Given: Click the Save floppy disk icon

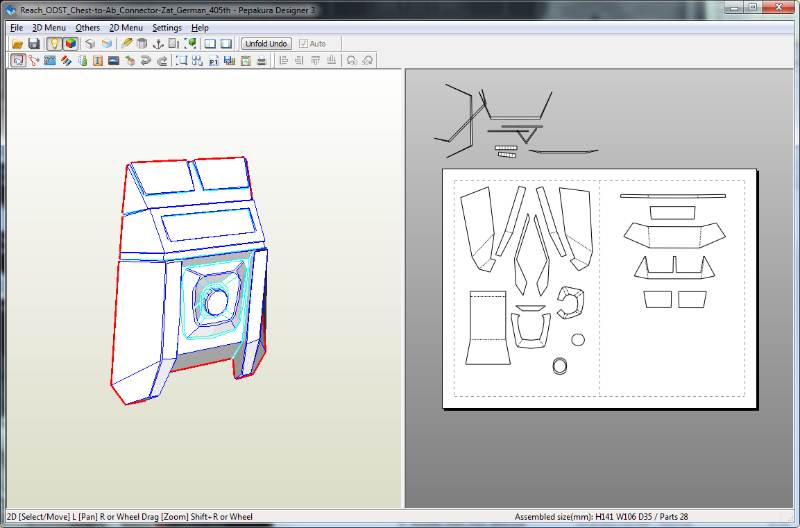Looking at the screenshot, I should [34, 44].
